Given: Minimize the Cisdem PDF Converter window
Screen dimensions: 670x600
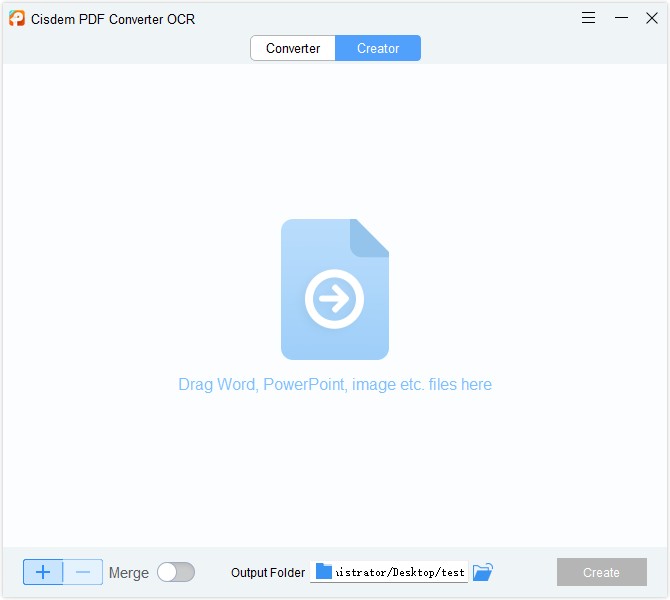Looking at the screenshot, I should [x=621, y=18].
